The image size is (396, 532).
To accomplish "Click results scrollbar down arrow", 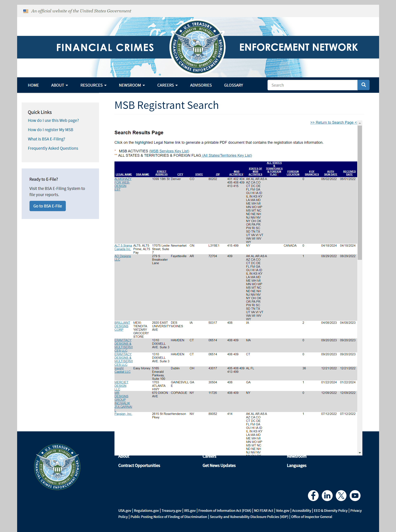I will [359, 453].
